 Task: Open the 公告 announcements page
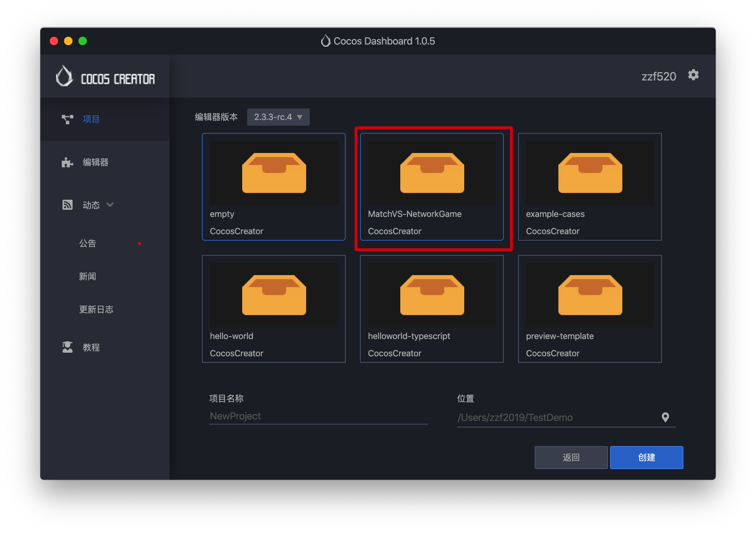pos(88,244)
